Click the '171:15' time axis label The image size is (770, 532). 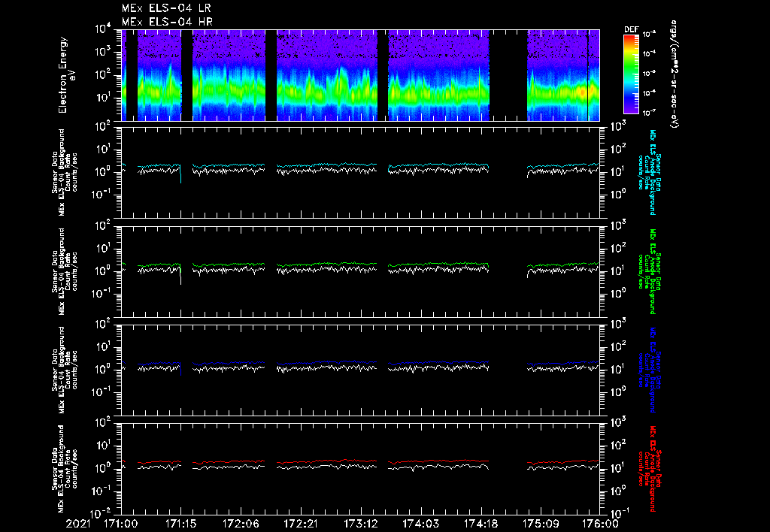[x=181, y=524]
